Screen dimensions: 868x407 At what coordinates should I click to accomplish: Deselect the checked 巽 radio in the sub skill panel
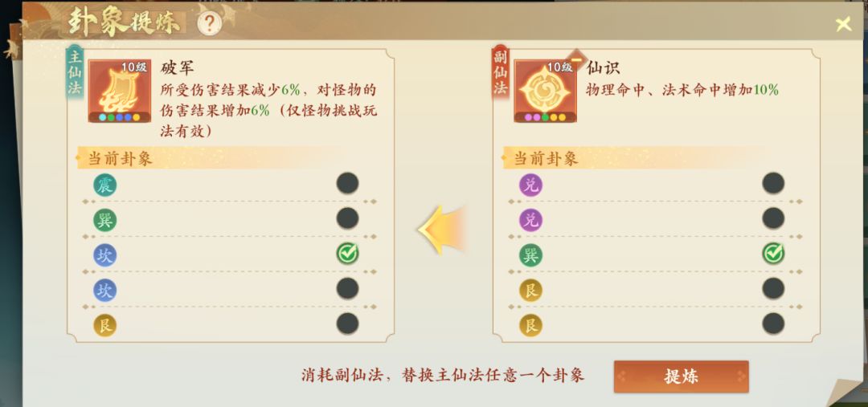[x=773, y=254]
